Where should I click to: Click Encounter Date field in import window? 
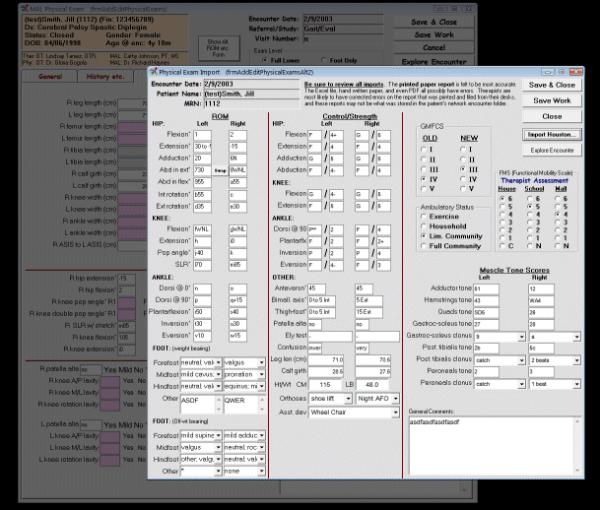251,84
